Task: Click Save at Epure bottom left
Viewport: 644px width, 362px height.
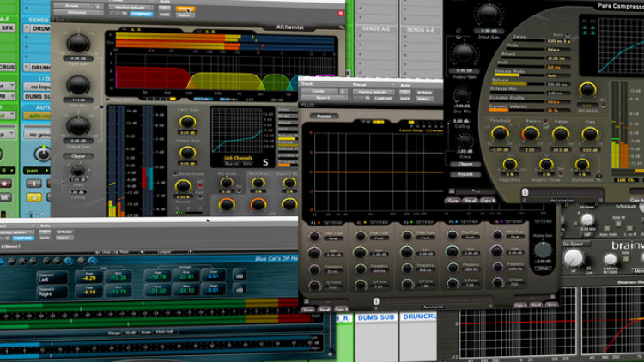Action: 307,310
